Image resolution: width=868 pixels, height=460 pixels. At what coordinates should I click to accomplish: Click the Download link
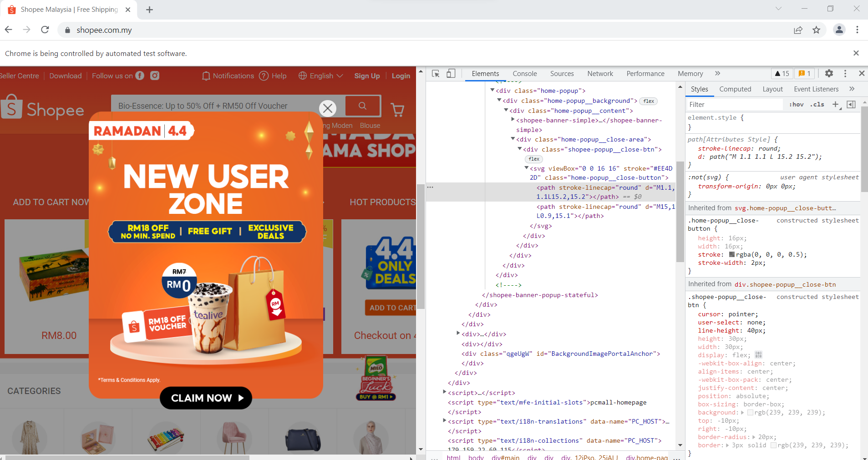coord(66,76)
